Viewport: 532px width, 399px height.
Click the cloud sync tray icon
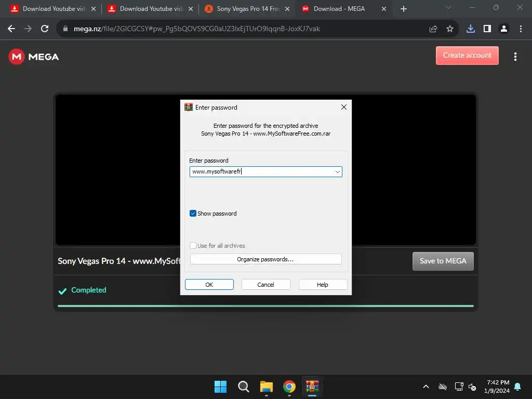click(x=443, y=387)
